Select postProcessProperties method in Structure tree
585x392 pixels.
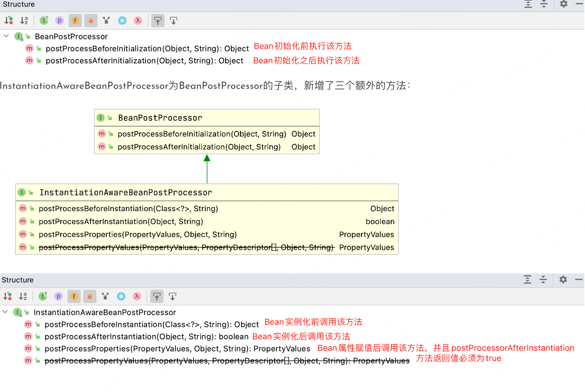[177, 349]
